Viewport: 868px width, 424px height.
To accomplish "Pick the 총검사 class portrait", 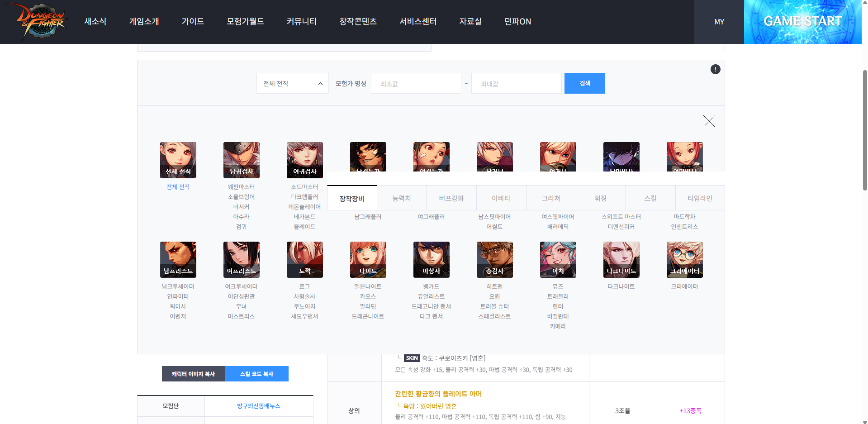I will [494, 259].
